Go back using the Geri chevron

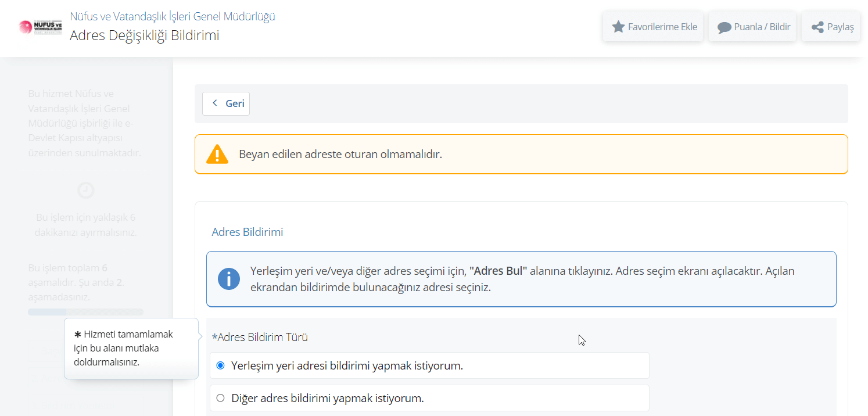(x=215, y=103)
